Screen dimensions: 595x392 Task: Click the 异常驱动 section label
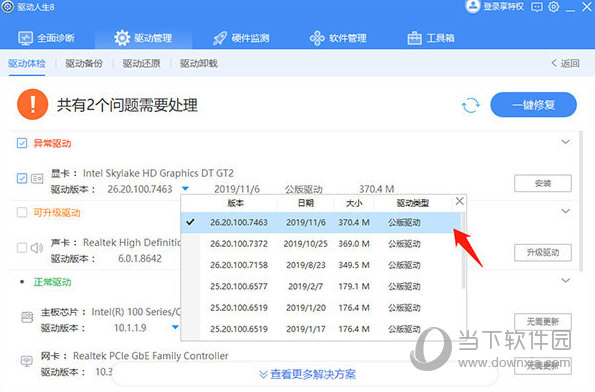tap(52, 143)
